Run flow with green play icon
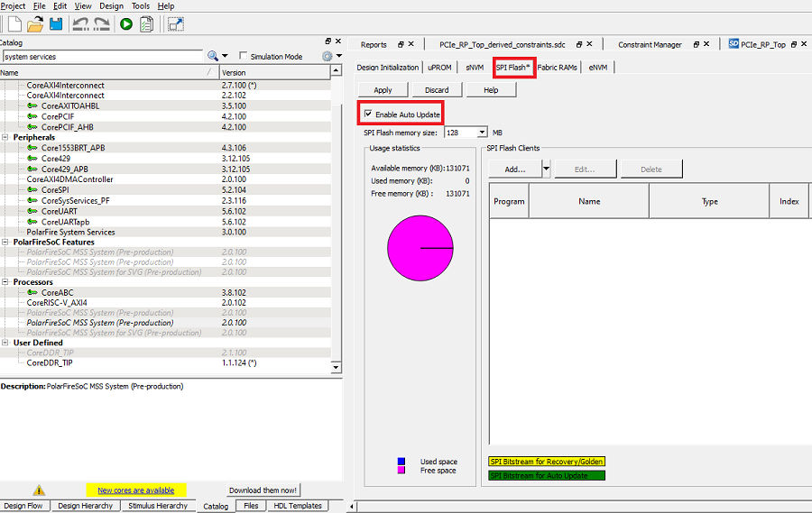 coord(125,24)
